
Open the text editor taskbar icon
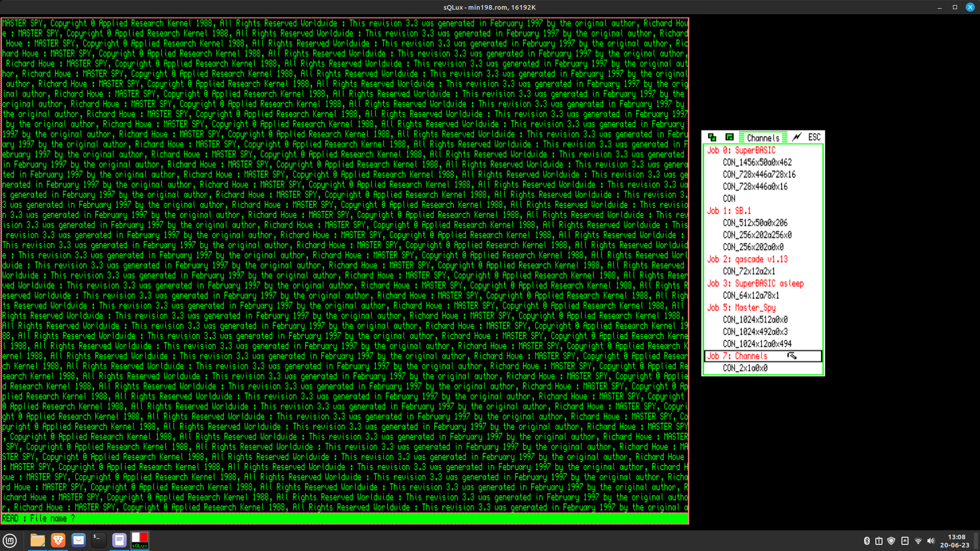click(119, 540)
